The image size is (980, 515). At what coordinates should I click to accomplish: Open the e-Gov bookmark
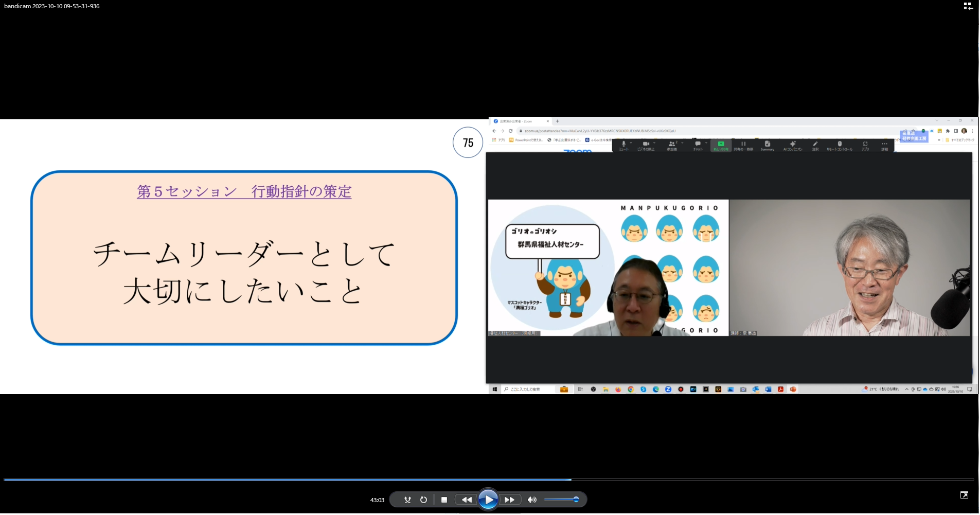pos(599,140)
